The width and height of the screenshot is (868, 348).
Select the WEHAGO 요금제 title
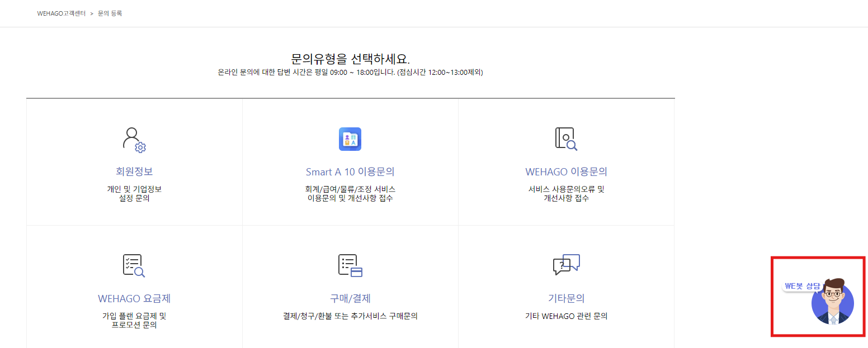pyautogui.click(x=134, y=298)
